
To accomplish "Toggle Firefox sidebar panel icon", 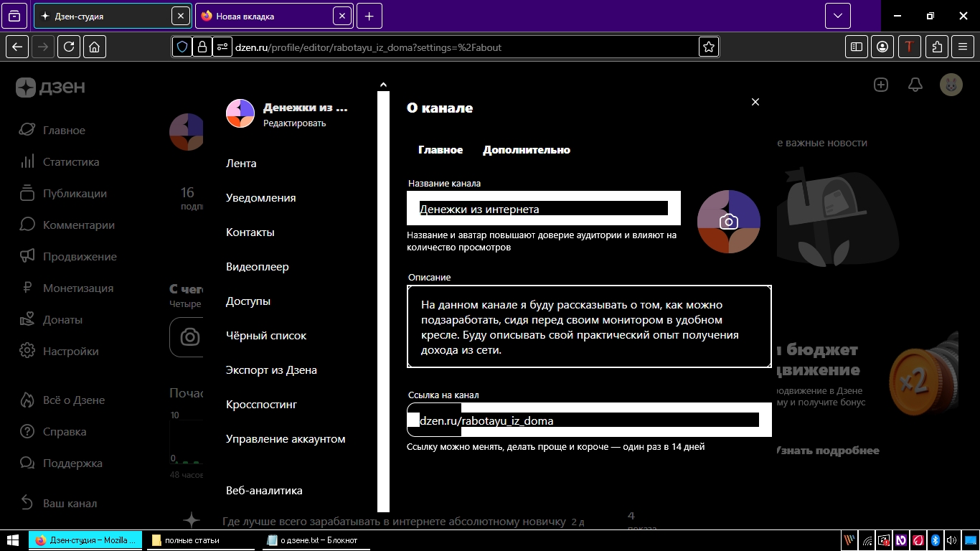I will click(x=857, y=47).
